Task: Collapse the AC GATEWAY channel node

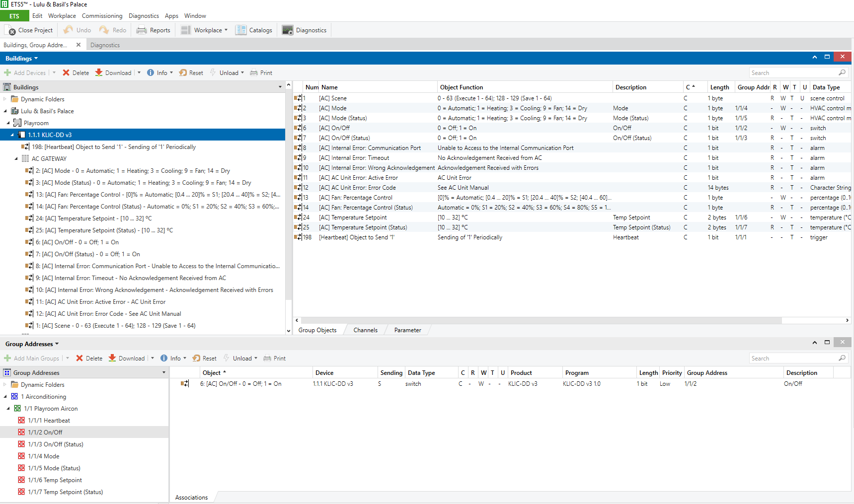Action: pos(16,158)
